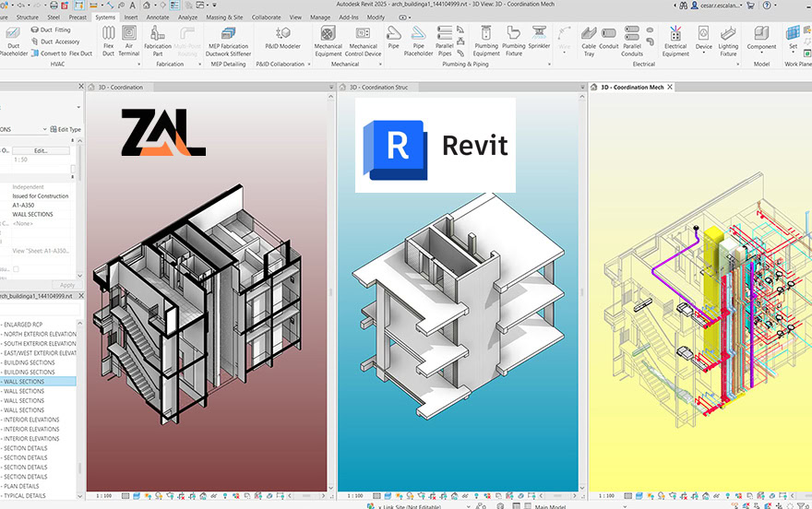Select the Cable Tray tool

coord(589,39)
